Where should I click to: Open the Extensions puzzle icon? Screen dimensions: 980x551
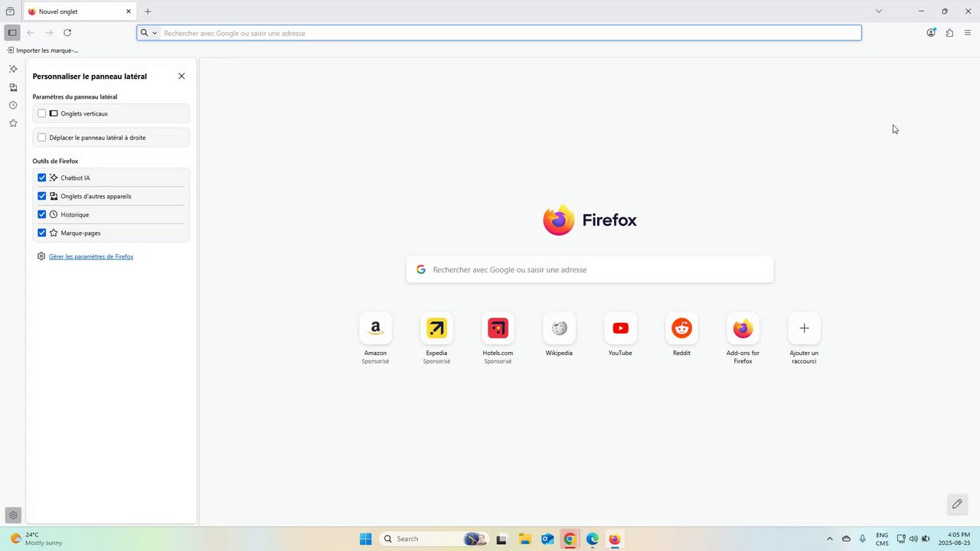(x=949, y=33)
